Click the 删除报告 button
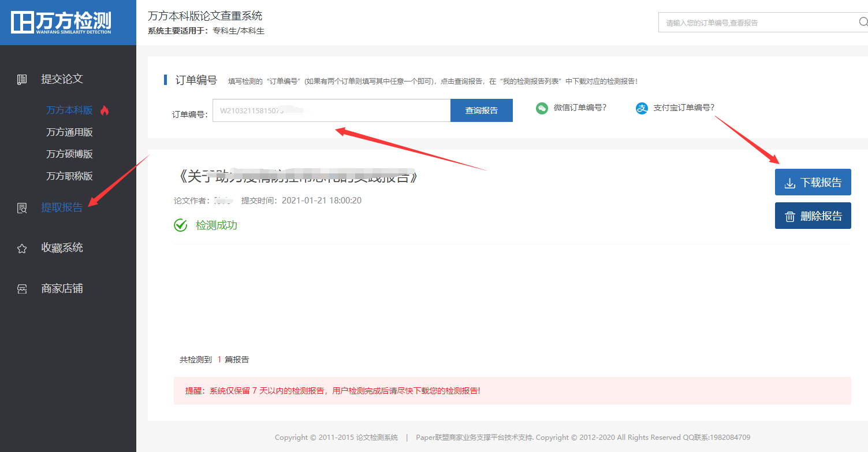This screenshot has height=452, width=868. (813, 216)
